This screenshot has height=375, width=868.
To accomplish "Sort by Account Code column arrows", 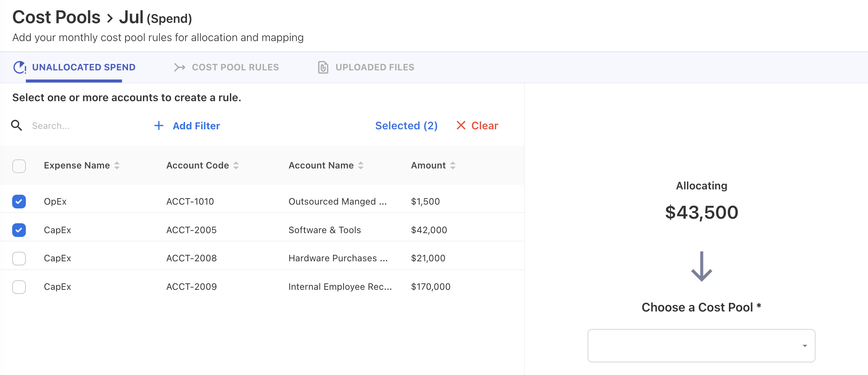I will tap(236, 165).
